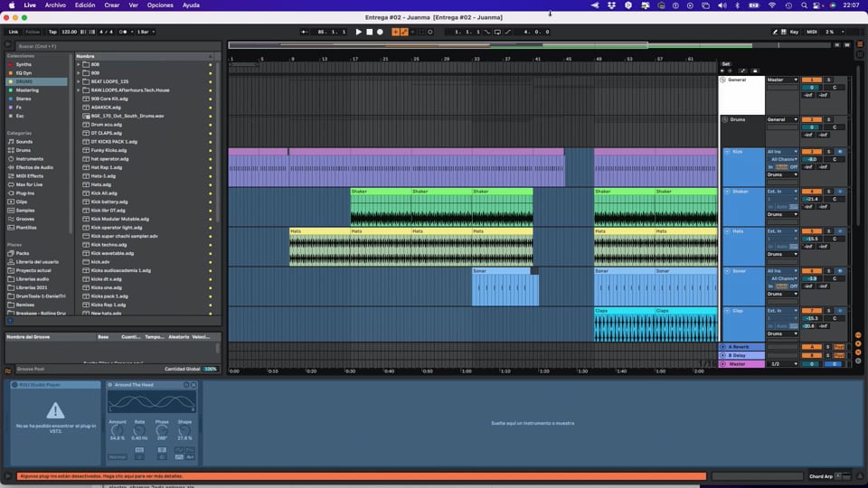Toggle the Follow button

pos(33,33)
